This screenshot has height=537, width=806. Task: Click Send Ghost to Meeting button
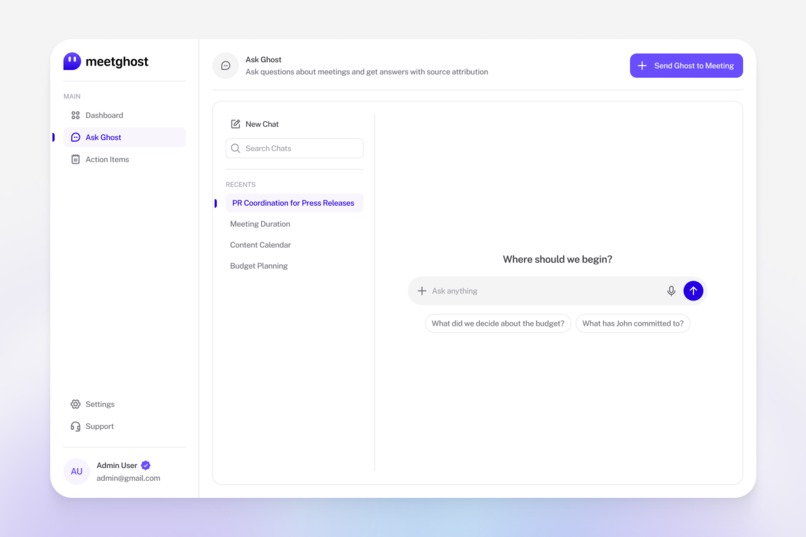[686, 66]
